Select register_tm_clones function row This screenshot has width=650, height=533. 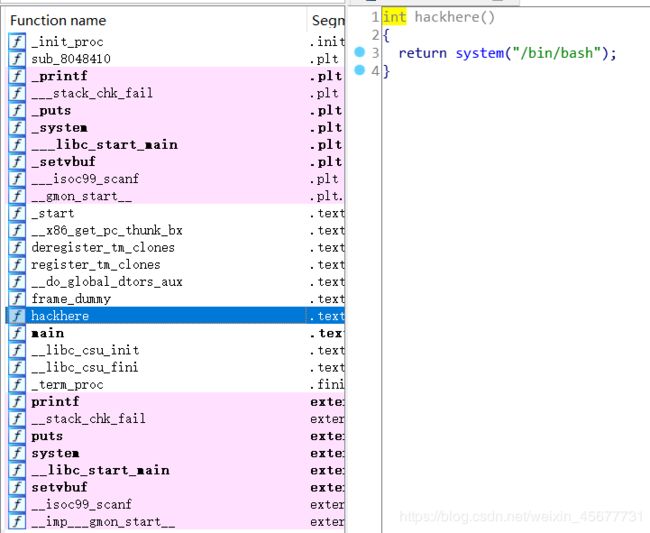pos(176,264)
